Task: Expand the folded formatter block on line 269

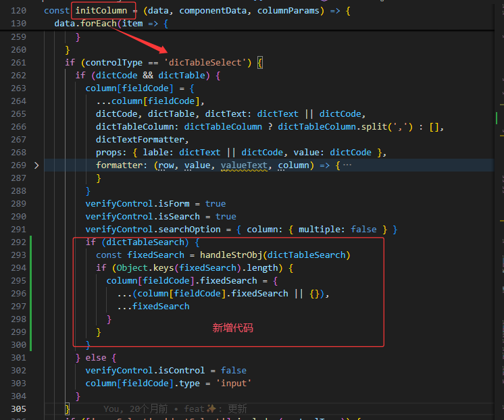Action: click(x=36, y=165)
